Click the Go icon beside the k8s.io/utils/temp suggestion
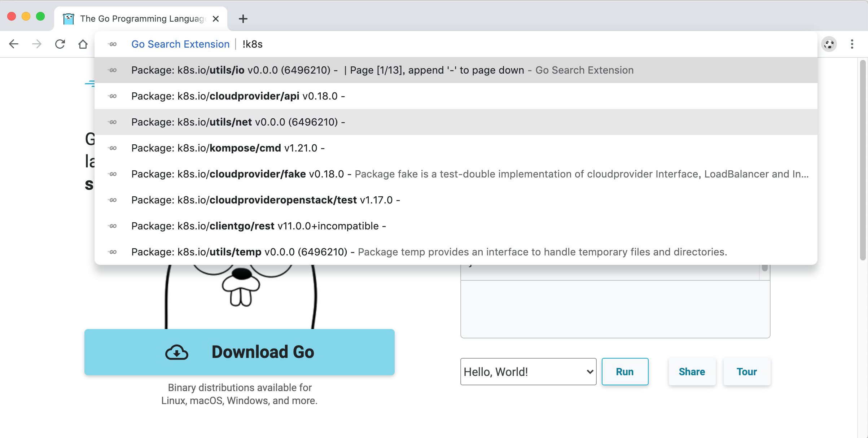Screen dimensions: 868x438 click(113, 252)
